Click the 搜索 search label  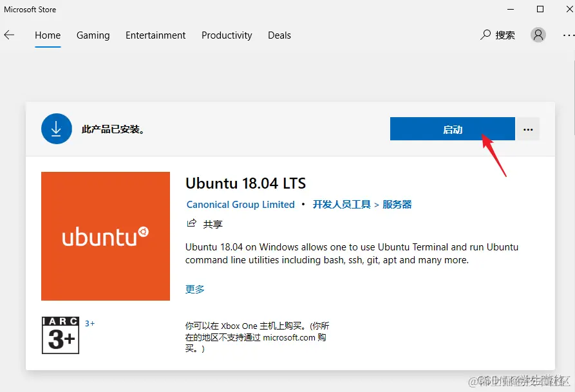click(505, 35)
